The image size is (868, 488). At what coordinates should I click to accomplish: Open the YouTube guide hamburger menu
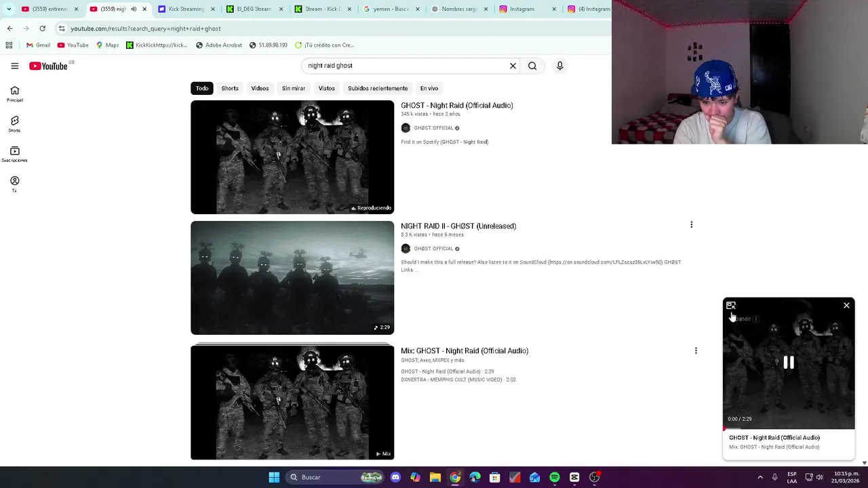pos(14,66)
